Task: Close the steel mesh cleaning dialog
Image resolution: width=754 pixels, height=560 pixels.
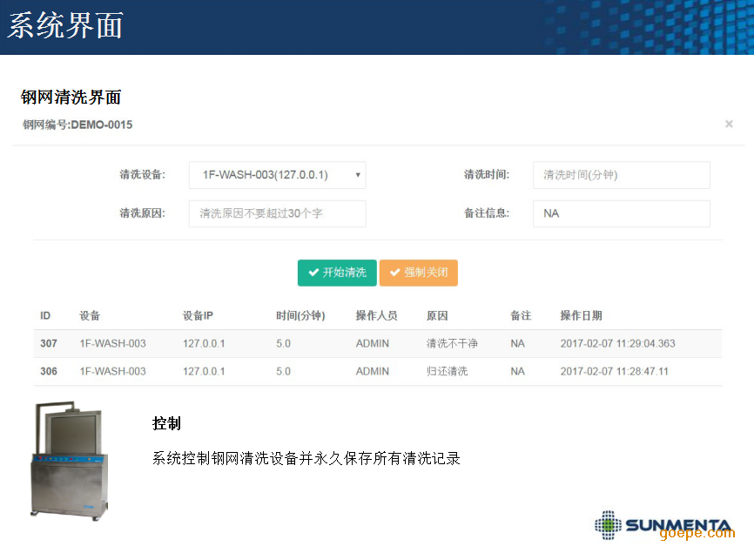Action: pos(729,125)
